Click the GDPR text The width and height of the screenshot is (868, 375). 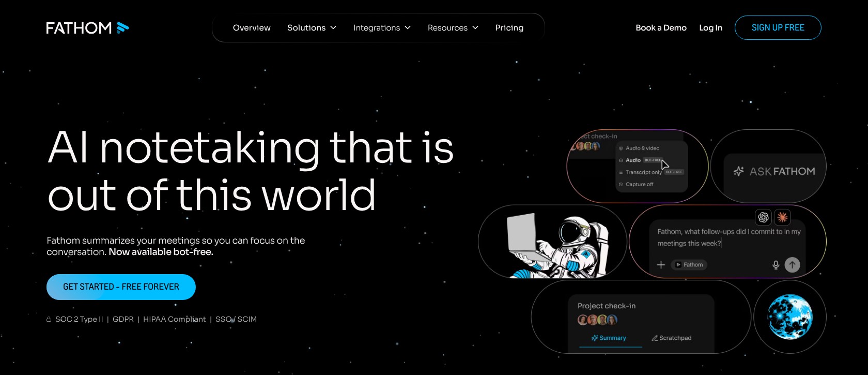coord(123,320)
